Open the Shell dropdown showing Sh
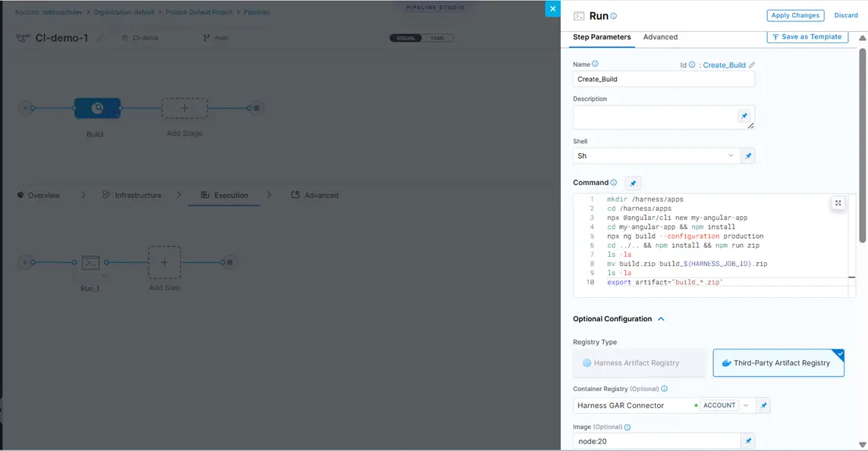Screen dimensions: 868x451 click(656, 156)
